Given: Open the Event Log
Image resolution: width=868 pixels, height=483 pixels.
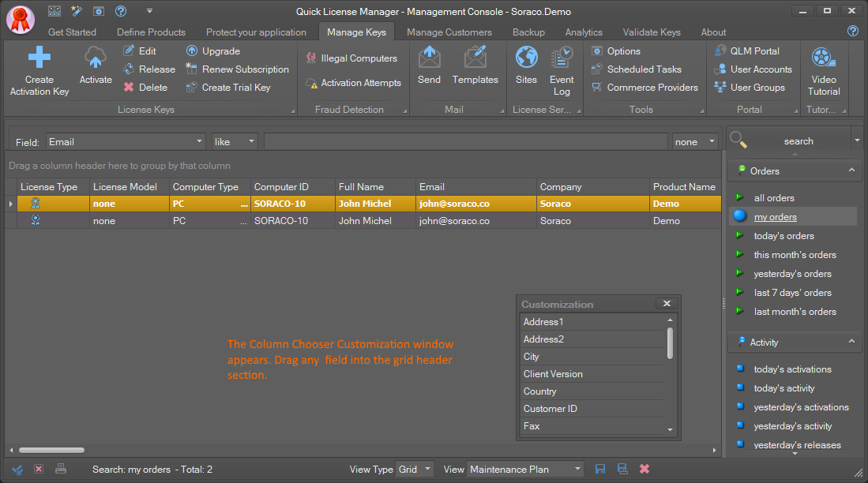Looking at the screenshot, I should click(x=562, y=71).
